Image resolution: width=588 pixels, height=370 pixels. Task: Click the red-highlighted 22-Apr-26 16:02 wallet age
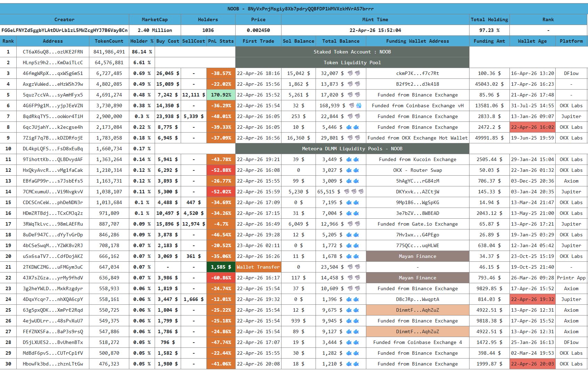pyautogui.click(x=532, y=127)
